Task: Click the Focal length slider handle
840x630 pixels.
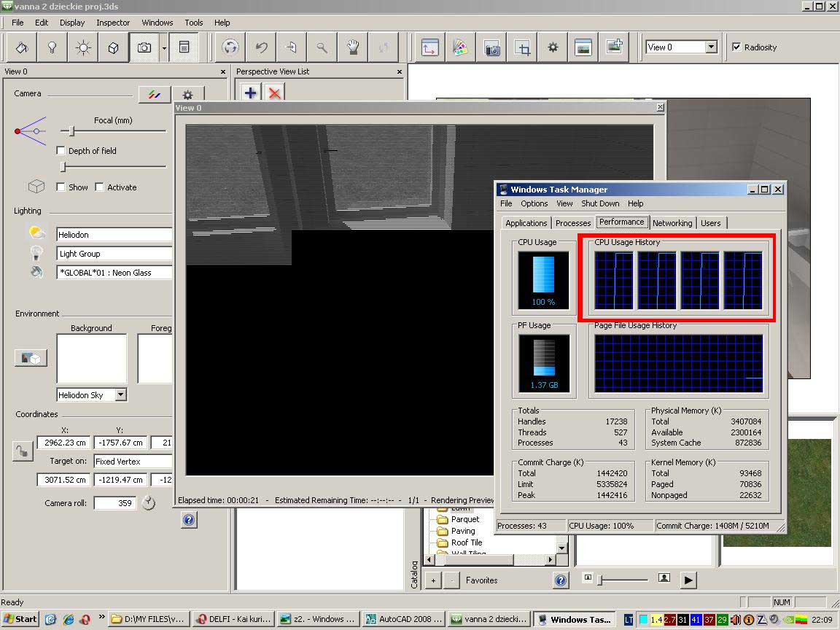Action: [x=71, y=131]
